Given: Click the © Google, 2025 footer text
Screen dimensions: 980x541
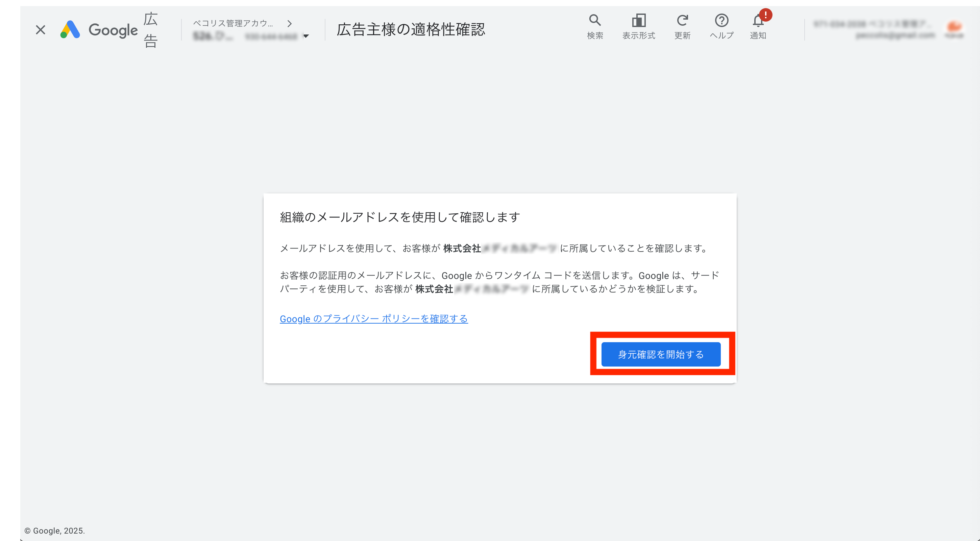Looking at the screenshot, I should [x=54, y=531].
